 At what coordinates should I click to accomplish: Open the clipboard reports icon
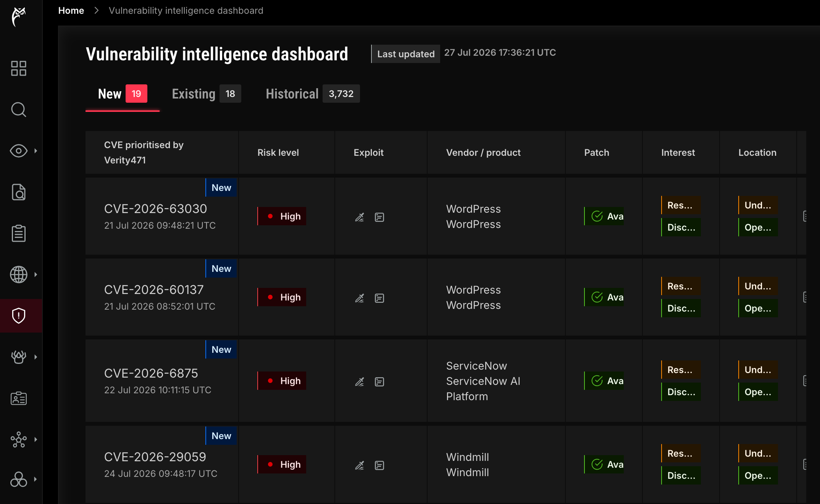point(18,233)
